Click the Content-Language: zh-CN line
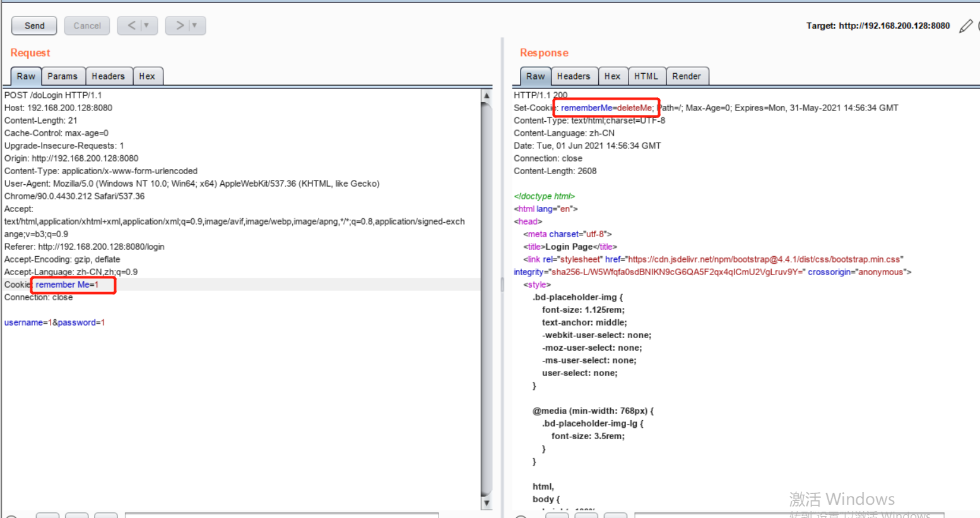Image resolution: width=980 pixels, height=518 pixels. point(564,133)
